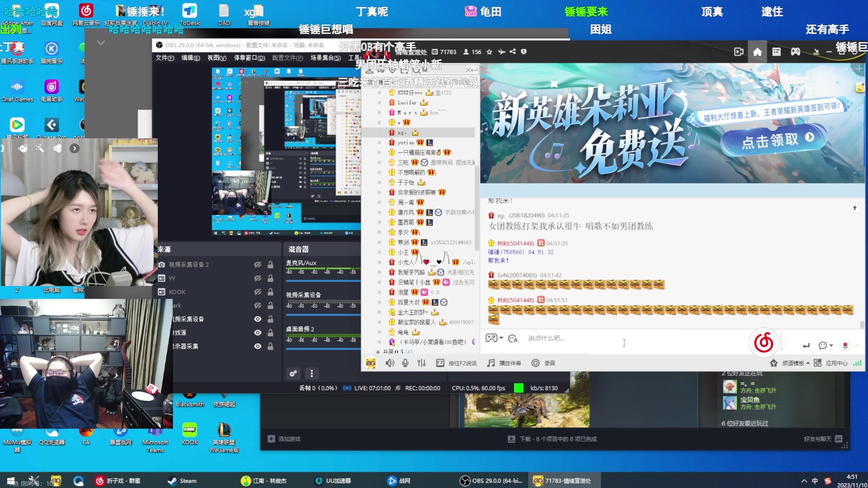Image resolution: width=868 pixels, height=488 pixels.
Task: Show the 视频采集设备 2 source in OBS
Action: tap(258, 265)
